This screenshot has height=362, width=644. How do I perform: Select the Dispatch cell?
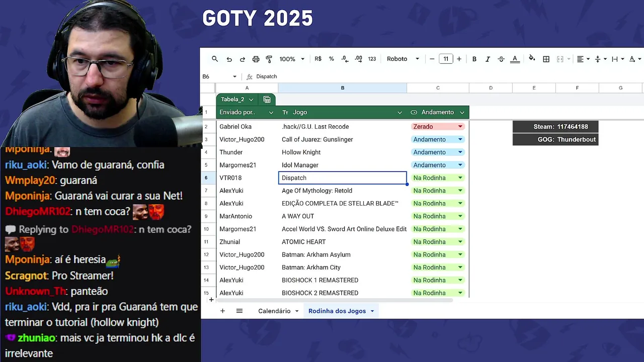(342, 178)
